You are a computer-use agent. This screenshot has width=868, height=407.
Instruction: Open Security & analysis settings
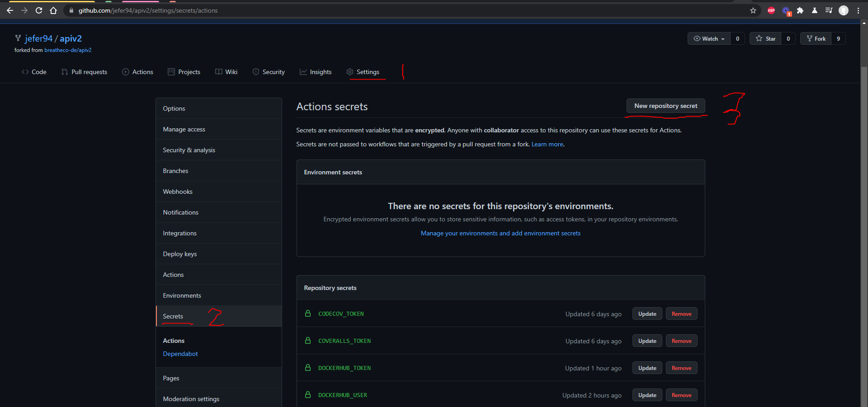tap(219, 150)
